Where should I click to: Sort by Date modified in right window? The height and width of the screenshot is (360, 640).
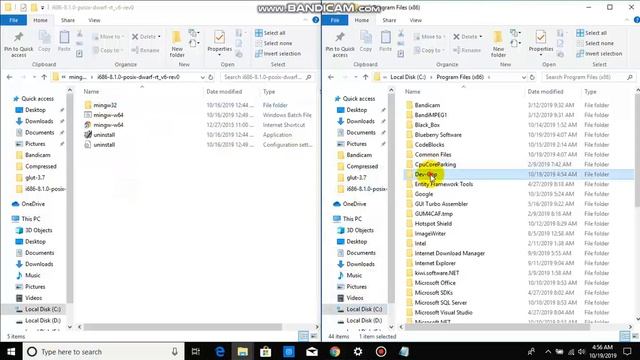[x=545, y=91]
